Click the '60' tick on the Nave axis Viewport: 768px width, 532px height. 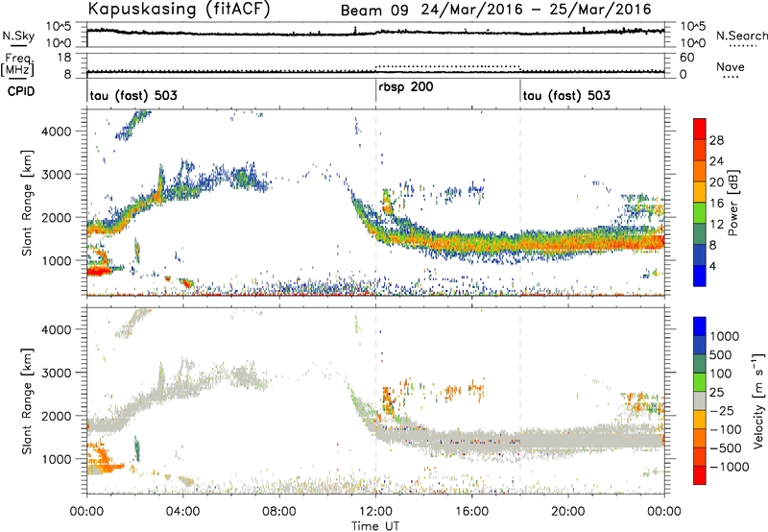click(x=686, y=58)
